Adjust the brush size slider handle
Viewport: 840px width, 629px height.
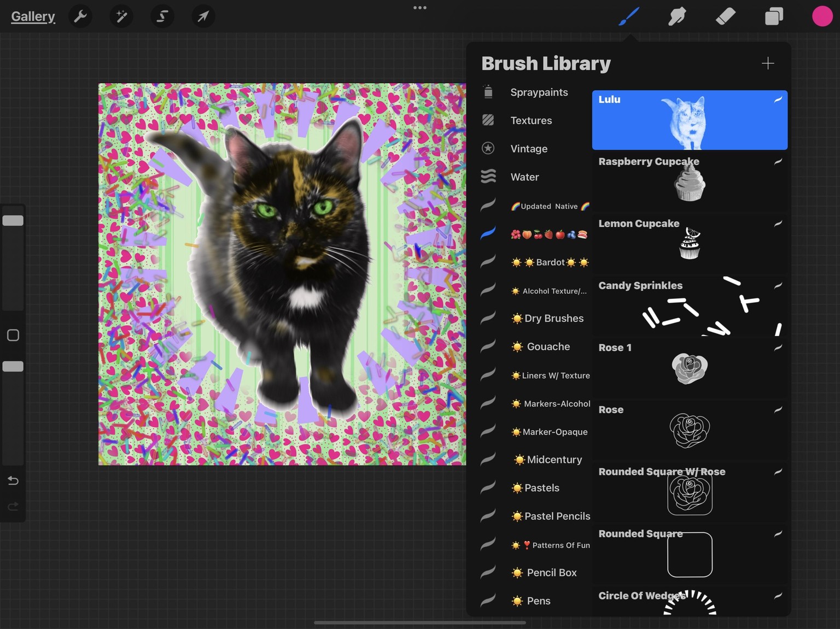click(13, 221)
